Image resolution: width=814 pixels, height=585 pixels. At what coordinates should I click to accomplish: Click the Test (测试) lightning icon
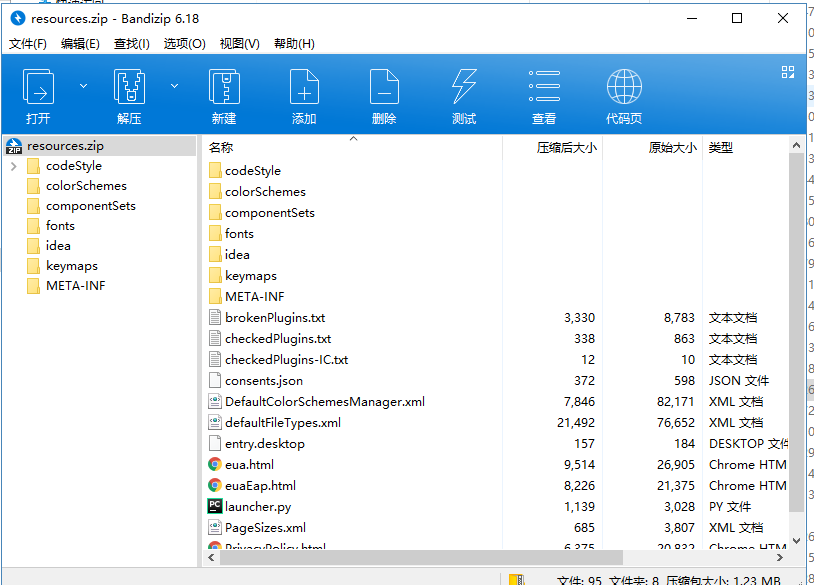pos(464,86)
